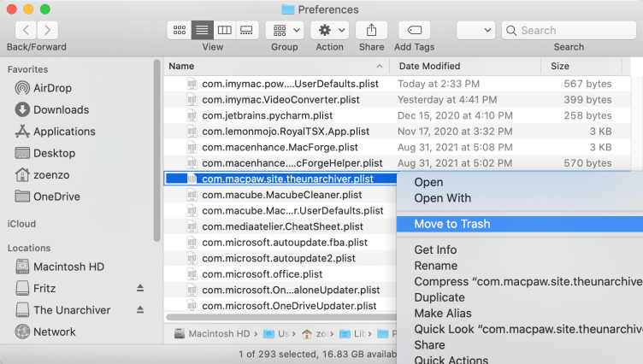
Task: Switch to list view
Action: point(202,30)
